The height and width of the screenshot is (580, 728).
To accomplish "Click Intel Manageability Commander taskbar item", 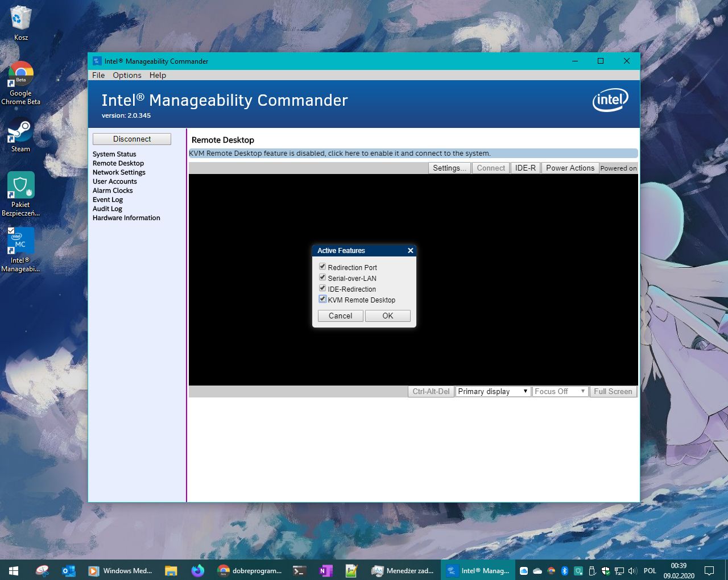I will [478, 570].
